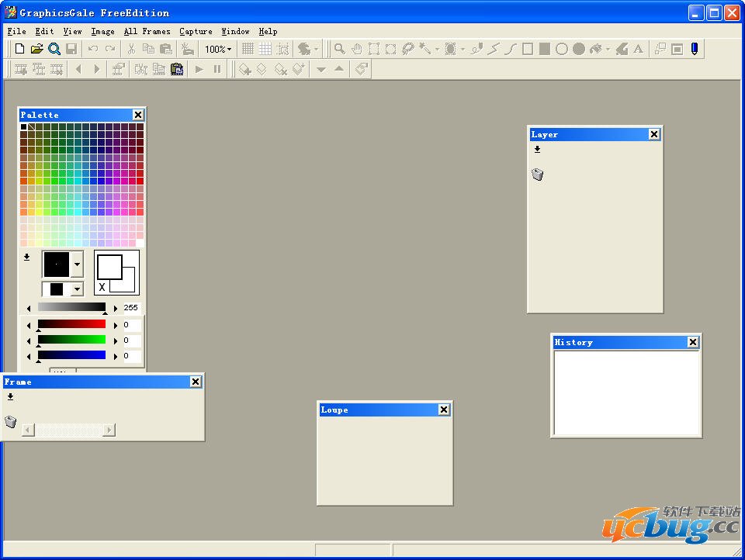Close the Loupe panel
This screenshot has width=745, height=560.
pyautogui.click(x=444, y=410)
